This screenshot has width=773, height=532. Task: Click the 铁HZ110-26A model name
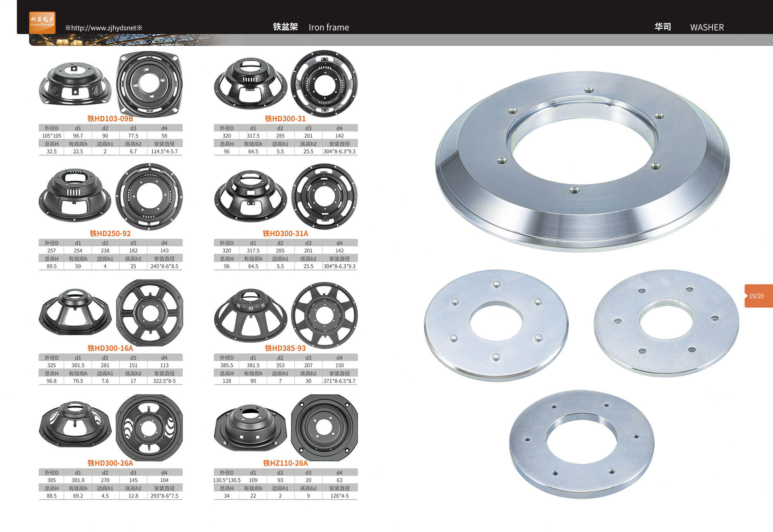[x=285, y=463]
